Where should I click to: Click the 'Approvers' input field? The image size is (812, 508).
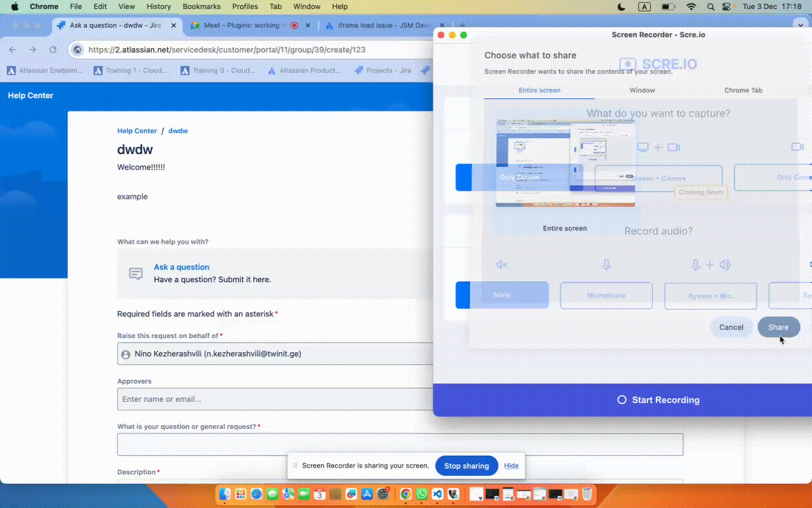[275, 399]
